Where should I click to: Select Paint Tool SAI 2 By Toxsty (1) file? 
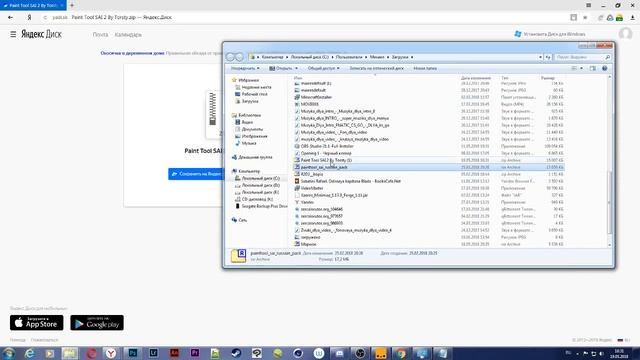pos(323,160)
